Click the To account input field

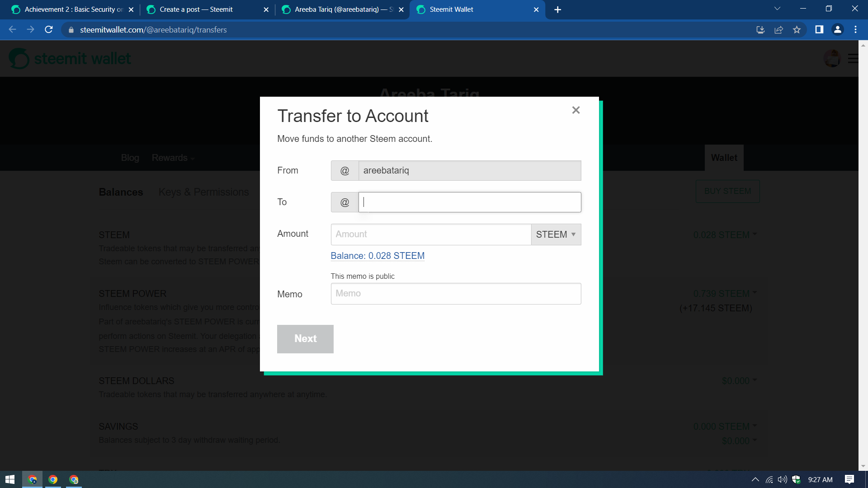470,202
